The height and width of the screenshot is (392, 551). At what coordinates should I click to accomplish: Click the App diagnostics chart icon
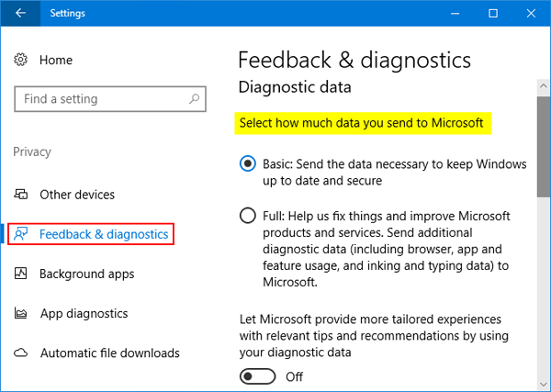[x=21, y=313]
